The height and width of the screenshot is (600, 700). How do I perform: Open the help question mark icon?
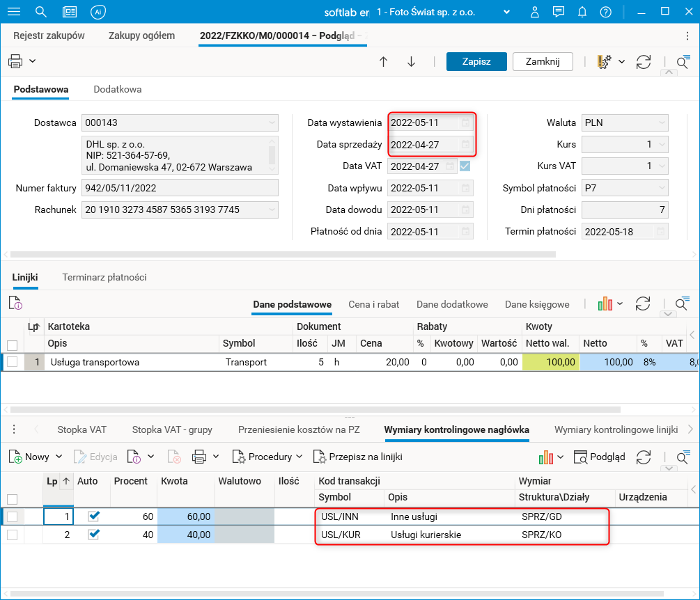605,12
